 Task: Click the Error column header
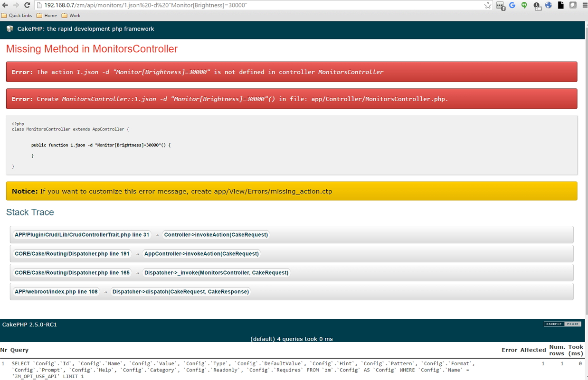tap(509, 350)
